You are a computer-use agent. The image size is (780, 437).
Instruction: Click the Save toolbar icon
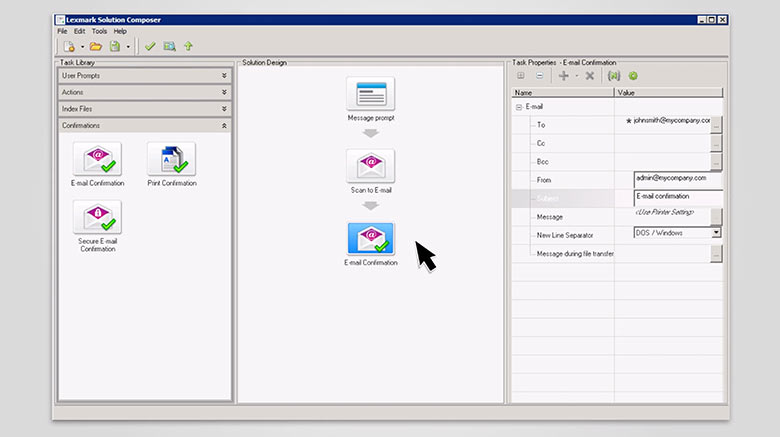click(115, 46)
